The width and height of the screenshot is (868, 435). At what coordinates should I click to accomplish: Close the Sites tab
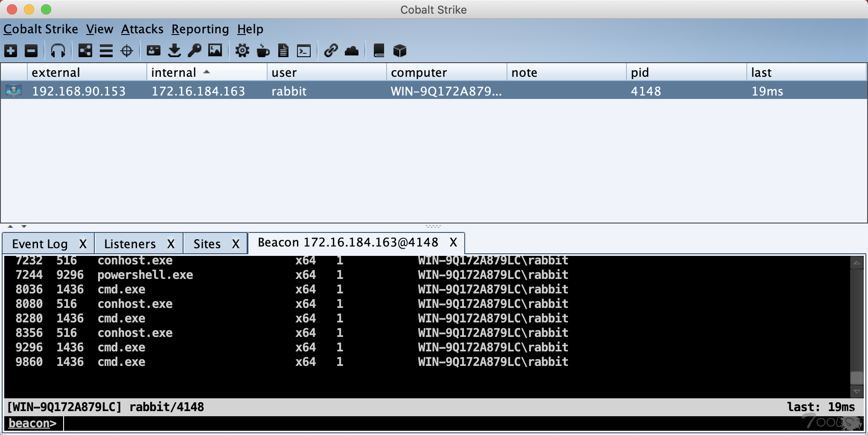[x=236, y=244]
